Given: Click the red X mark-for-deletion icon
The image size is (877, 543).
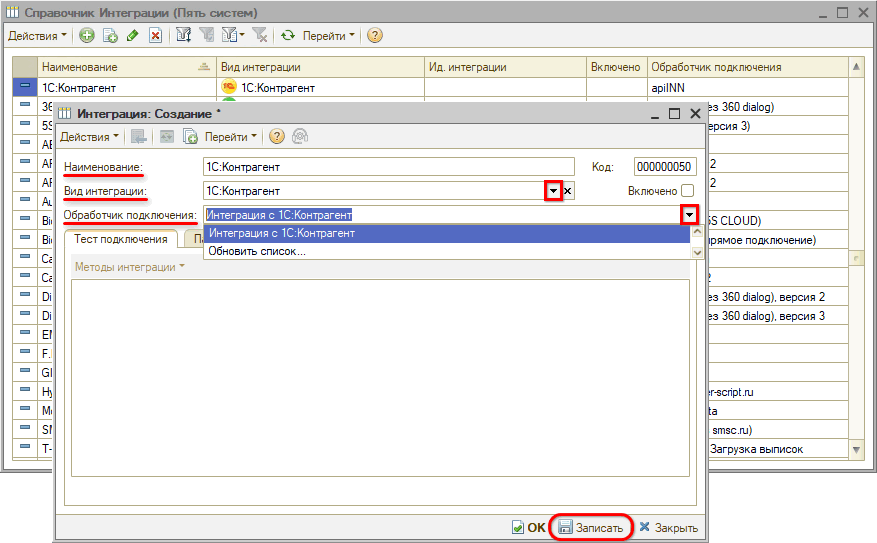Looking at the screenshot, I should pos(155,35).
